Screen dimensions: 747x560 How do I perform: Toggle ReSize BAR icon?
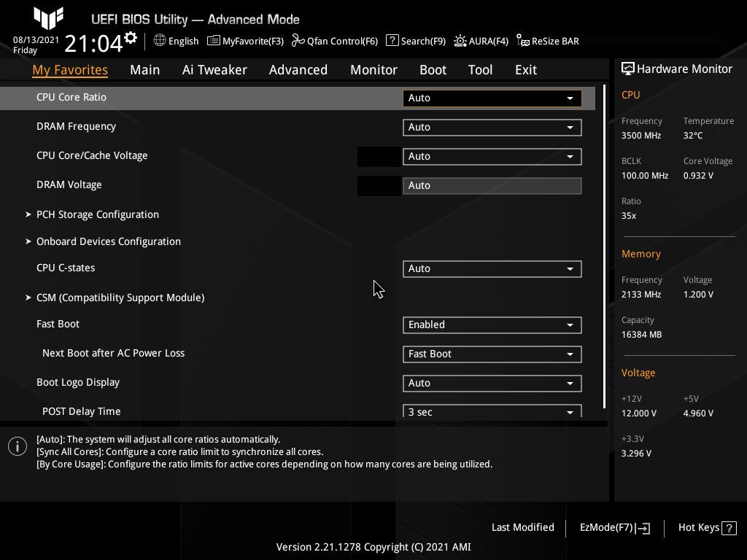click(x=522, y=41)
